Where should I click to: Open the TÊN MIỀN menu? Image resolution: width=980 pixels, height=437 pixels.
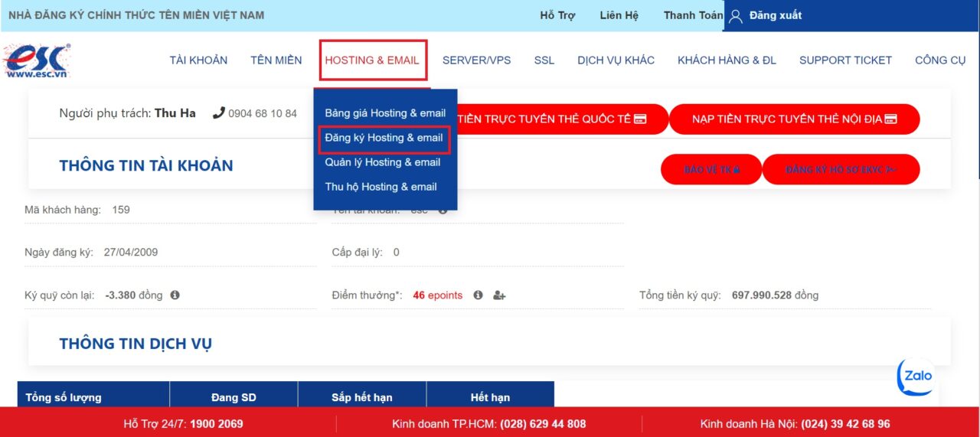tap(276, 60)
